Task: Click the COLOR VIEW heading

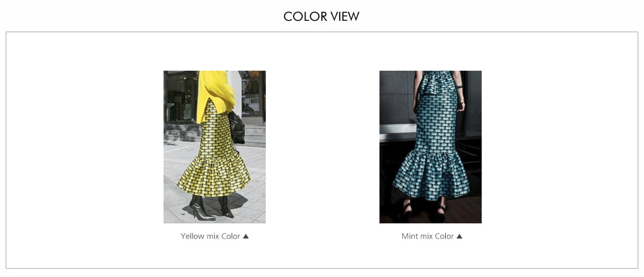Action: click(x=321, y=16)
